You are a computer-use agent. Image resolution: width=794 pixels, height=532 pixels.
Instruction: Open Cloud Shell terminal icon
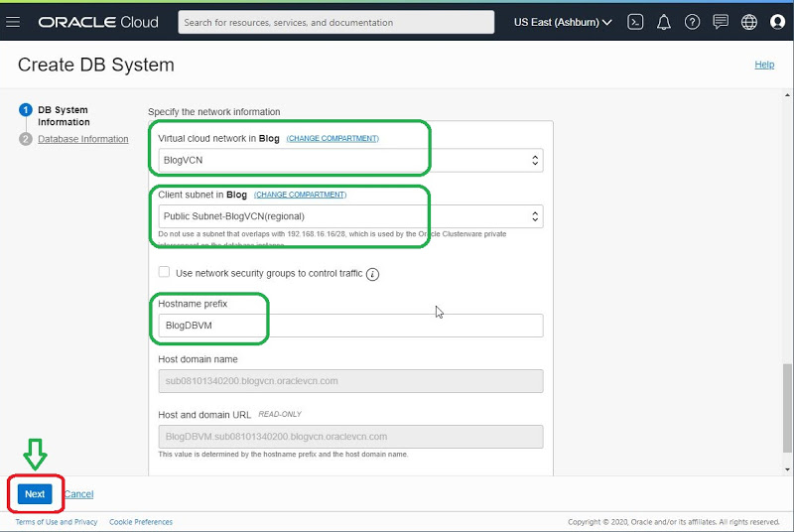tap(635, 22)
